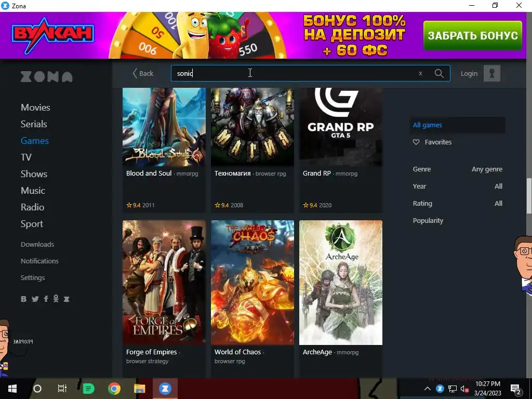532x399 pixels.
Task: Open the Radio section
Action: 32,207
